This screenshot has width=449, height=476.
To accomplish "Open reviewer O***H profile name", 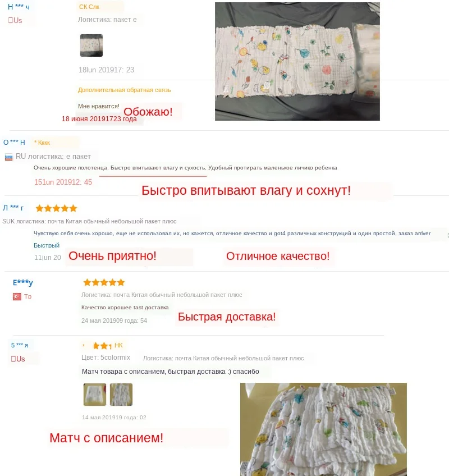I will click(14, 143).
